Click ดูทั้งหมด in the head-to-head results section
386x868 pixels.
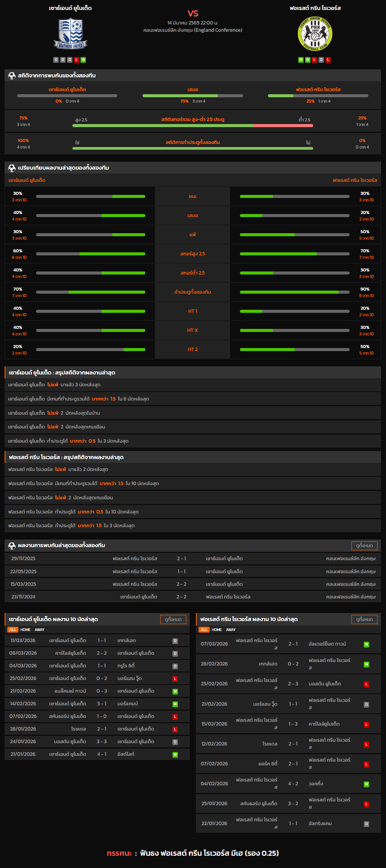(364, 546)
